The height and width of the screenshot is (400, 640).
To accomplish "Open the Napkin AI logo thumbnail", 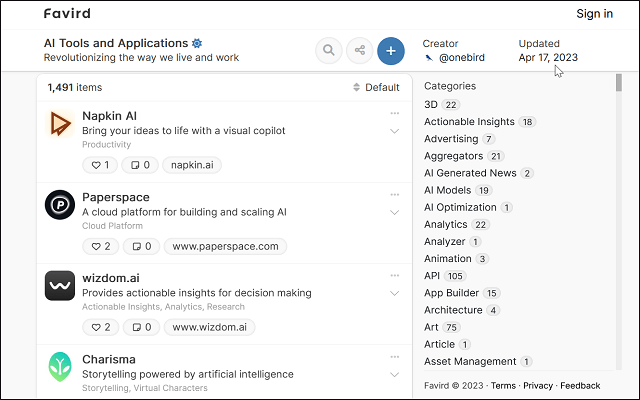I will 60,124.
